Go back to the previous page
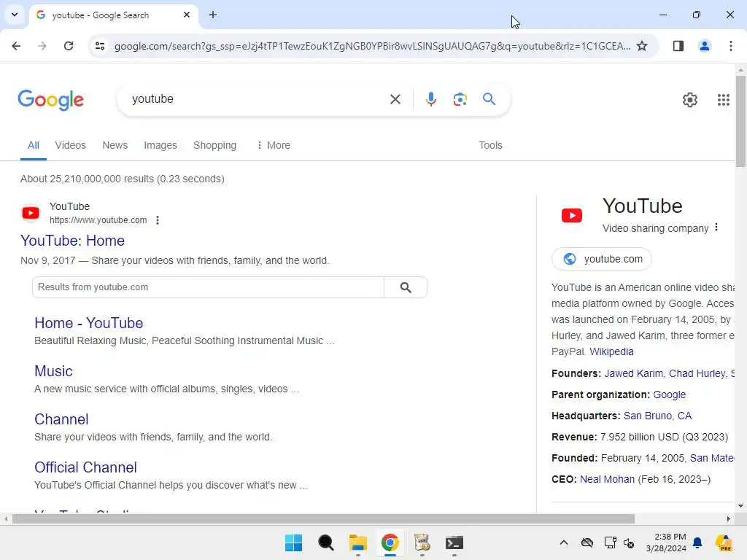747x560 pixels. [16, 46]
